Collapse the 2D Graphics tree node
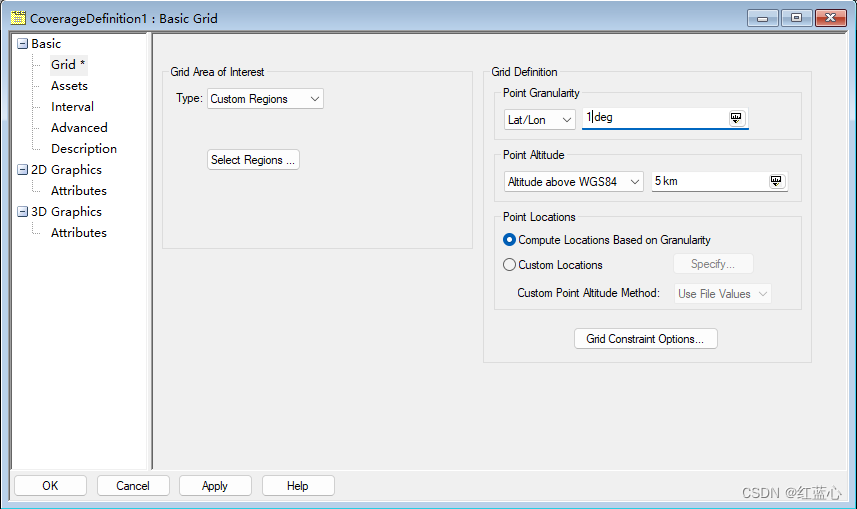The image size is (857, 509). [x=22, y=169]
